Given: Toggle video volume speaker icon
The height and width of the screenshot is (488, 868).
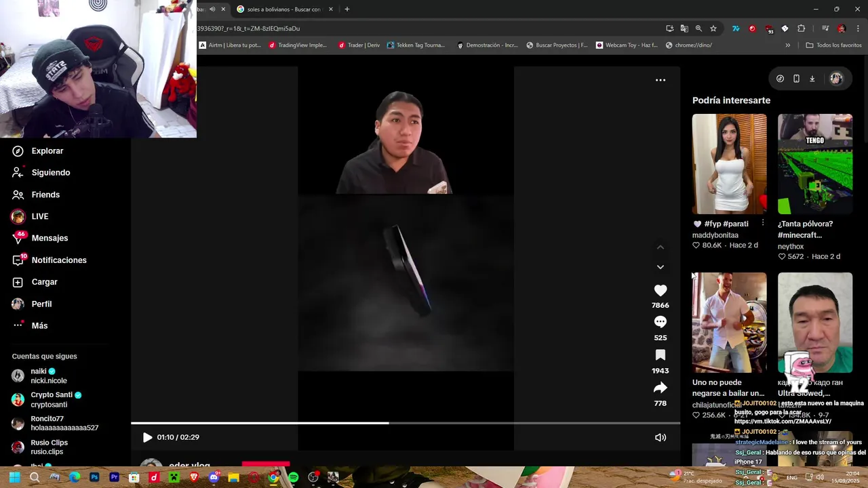Looking at the screenshot, I should click(x=660, y=438).
